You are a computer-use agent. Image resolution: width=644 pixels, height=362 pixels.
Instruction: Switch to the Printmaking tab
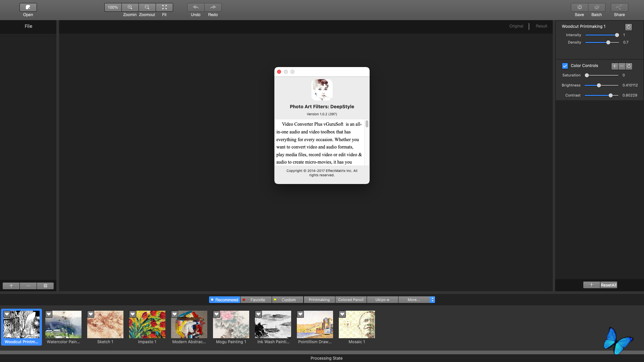(x=319, y=300)
